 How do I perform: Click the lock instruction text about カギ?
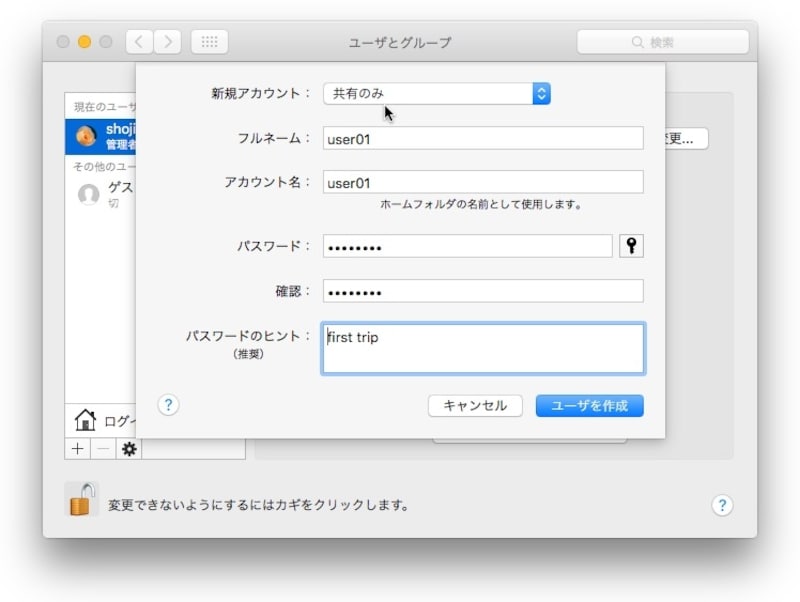tap(258, 505)
